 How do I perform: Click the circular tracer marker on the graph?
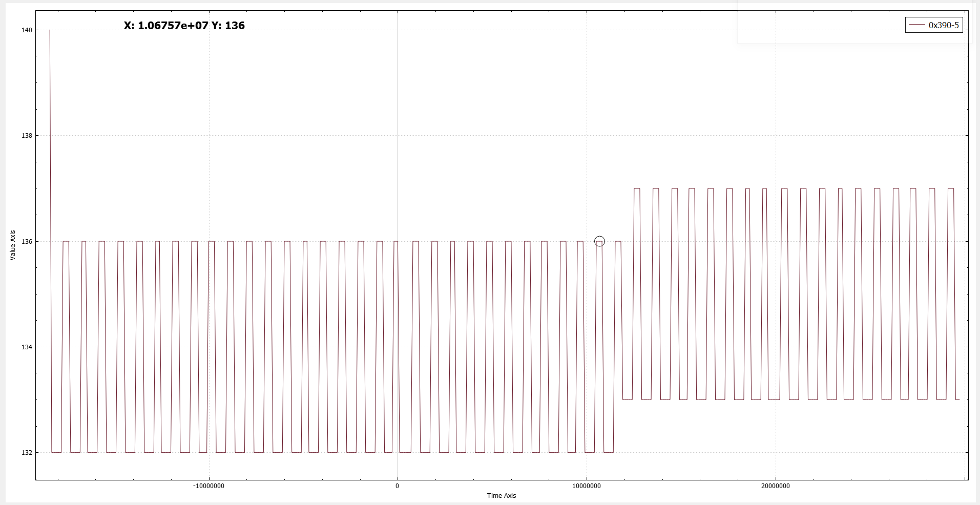599,241
